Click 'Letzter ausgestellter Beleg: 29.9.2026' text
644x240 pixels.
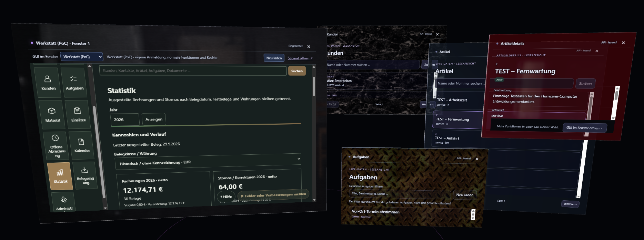(147, 144)
